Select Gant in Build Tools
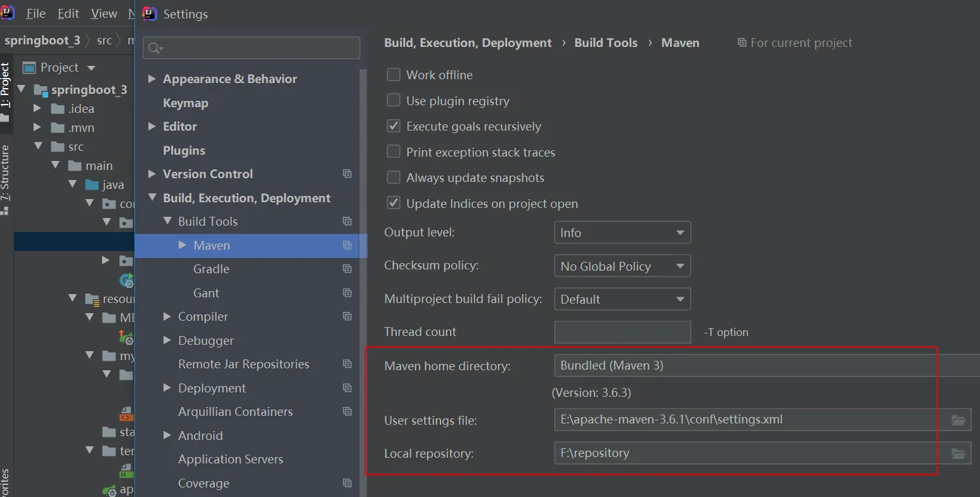Screen dimensions: 980x497 [x=206, y=293]
